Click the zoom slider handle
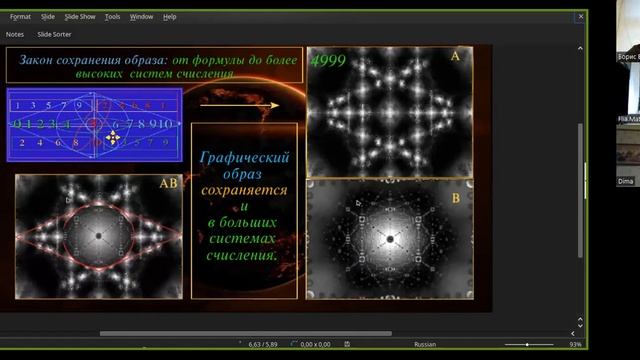Viewport: 640px width, 360px height. tap(527, 344)
